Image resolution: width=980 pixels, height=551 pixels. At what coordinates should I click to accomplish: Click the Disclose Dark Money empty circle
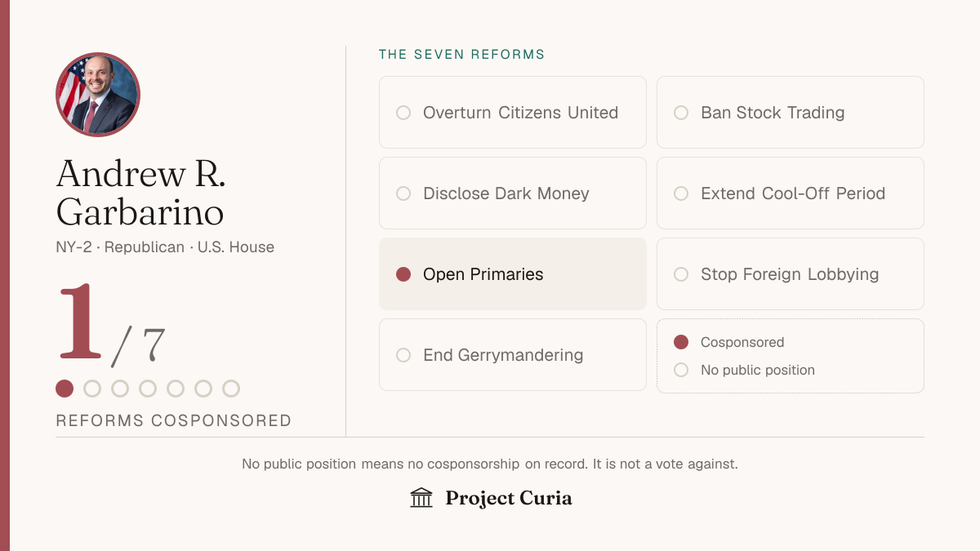tap(403, 193)
